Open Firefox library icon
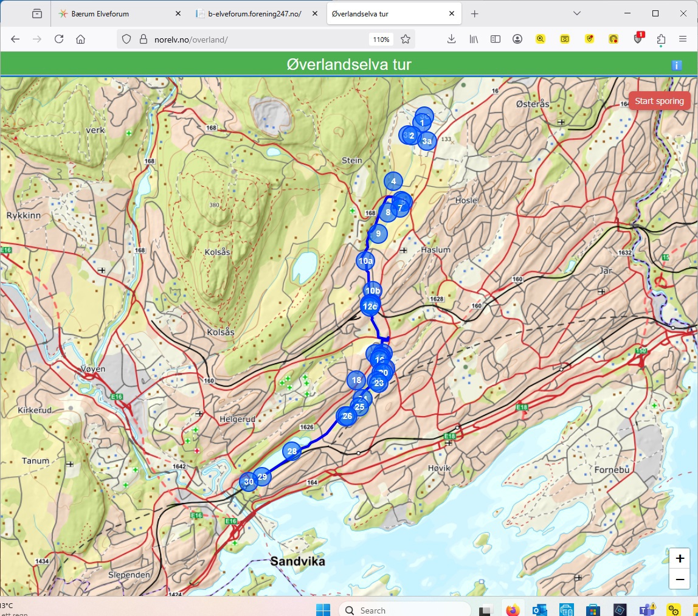 click(474, 39)
